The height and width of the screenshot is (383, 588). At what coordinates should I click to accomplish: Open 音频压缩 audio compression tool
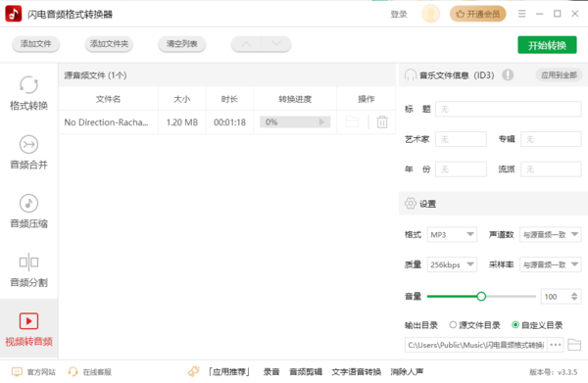coord(28,212)
